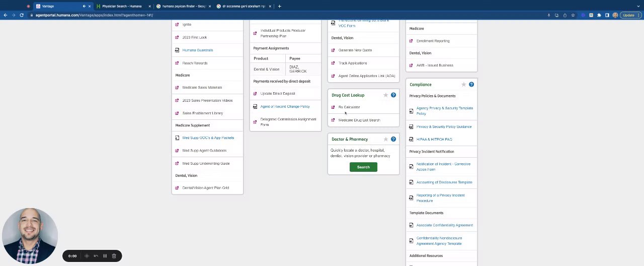This screenshot has height=266, width=644.
Task: Click external link icon beside Medicare Sales Materials
Action: (177, 88)
